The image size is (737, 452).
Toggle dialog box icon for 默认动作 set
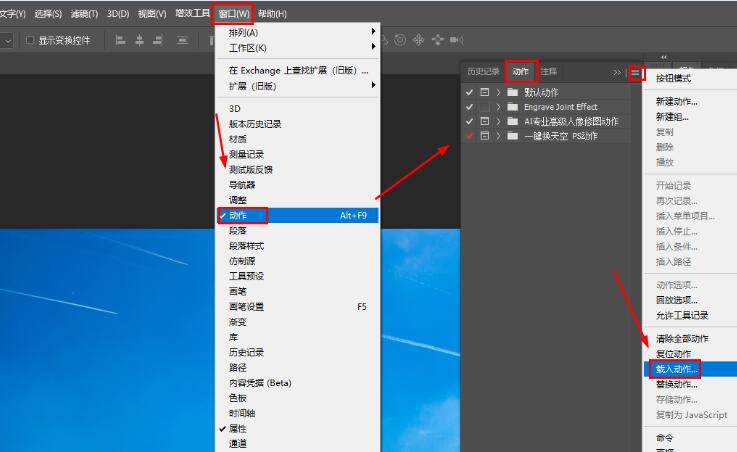(485, 92)
